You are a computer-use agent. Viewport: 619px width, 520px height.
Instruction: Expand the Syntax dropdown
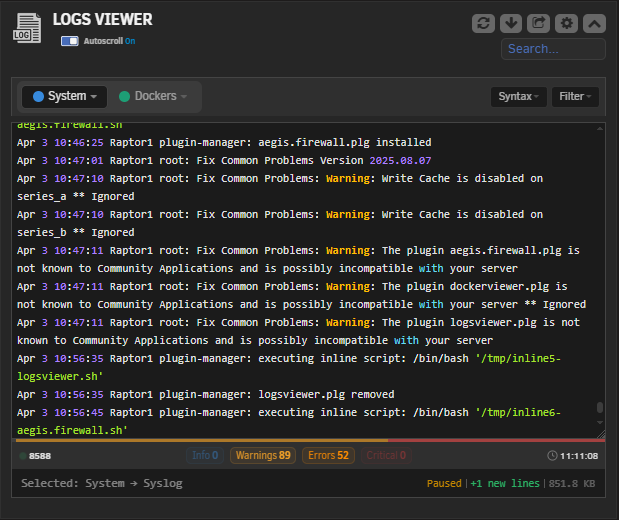pyautogui.click(x=518, y=96)
